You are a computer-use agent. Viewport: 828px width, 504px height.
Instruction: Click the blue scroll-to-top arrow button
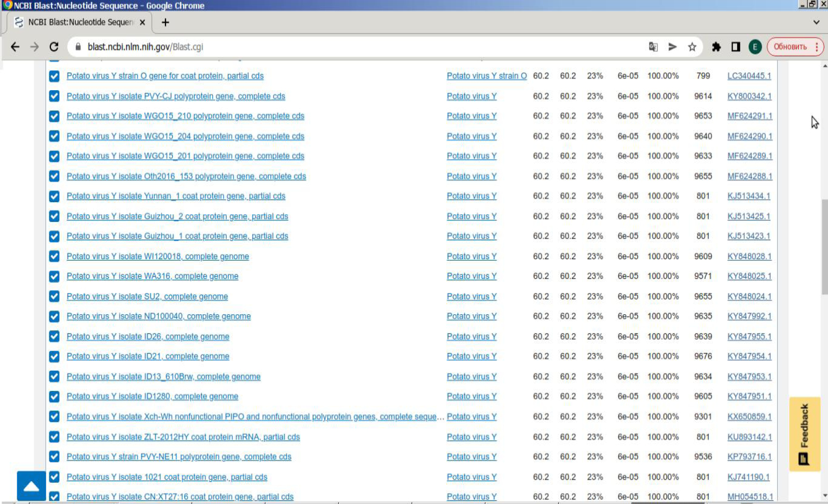(31, 486)
